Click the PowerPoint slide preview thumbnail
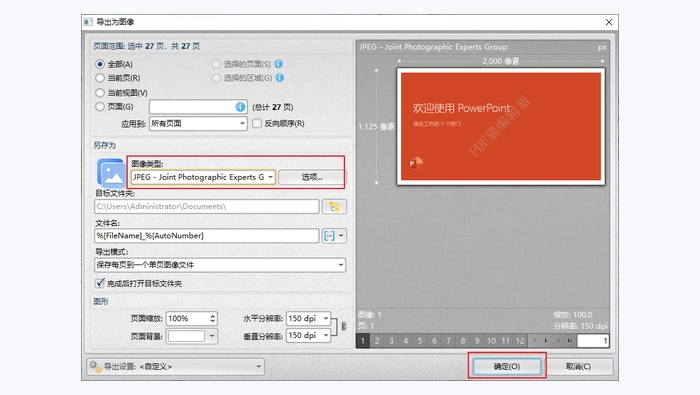700x395 pixels. coord(501,127)
